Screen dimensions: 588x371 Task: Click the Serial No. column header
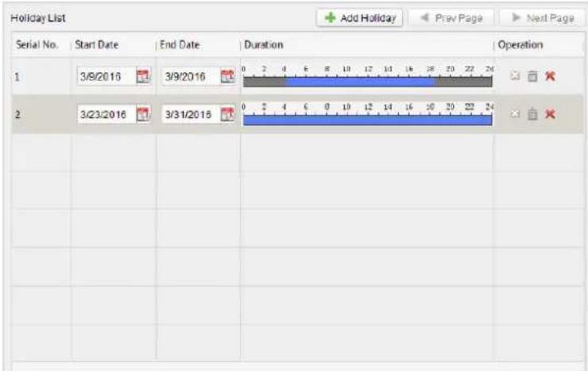(x=37, y=44)
